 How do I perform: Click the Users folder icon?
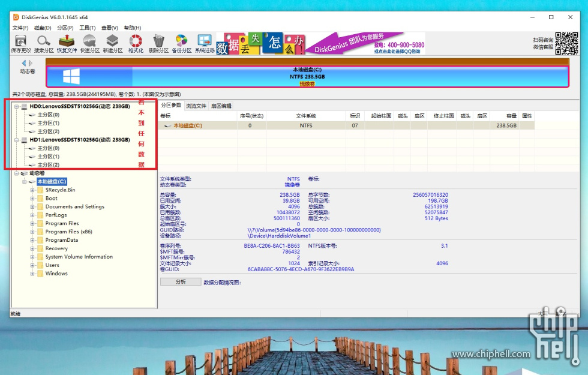[x=40, y=265]
